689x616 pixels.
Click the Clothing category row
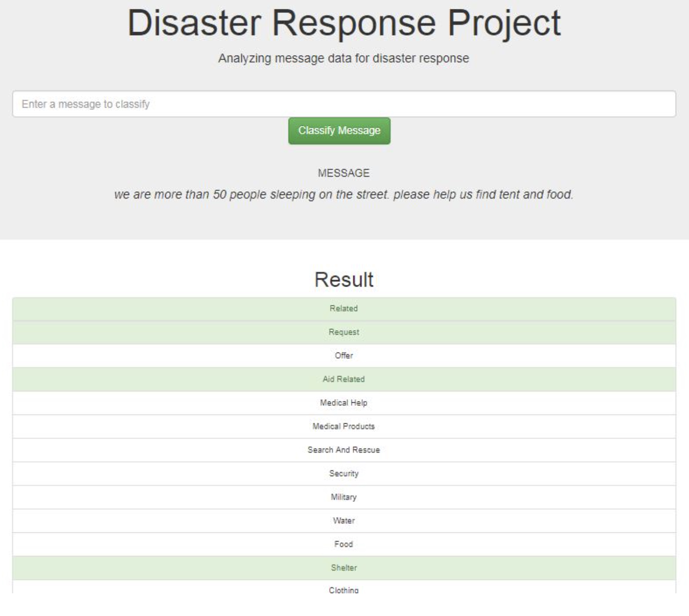pos(344,588)
